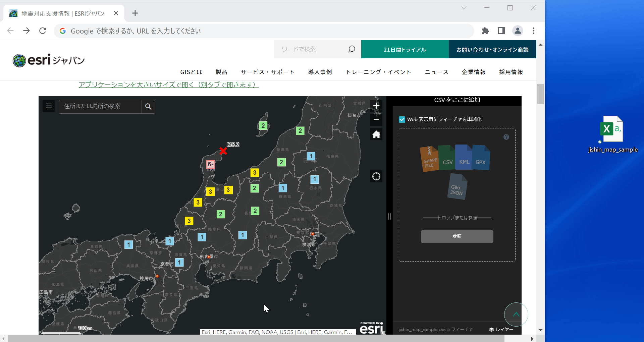Click the magnifier icon in the map search bar

(148, 106)
